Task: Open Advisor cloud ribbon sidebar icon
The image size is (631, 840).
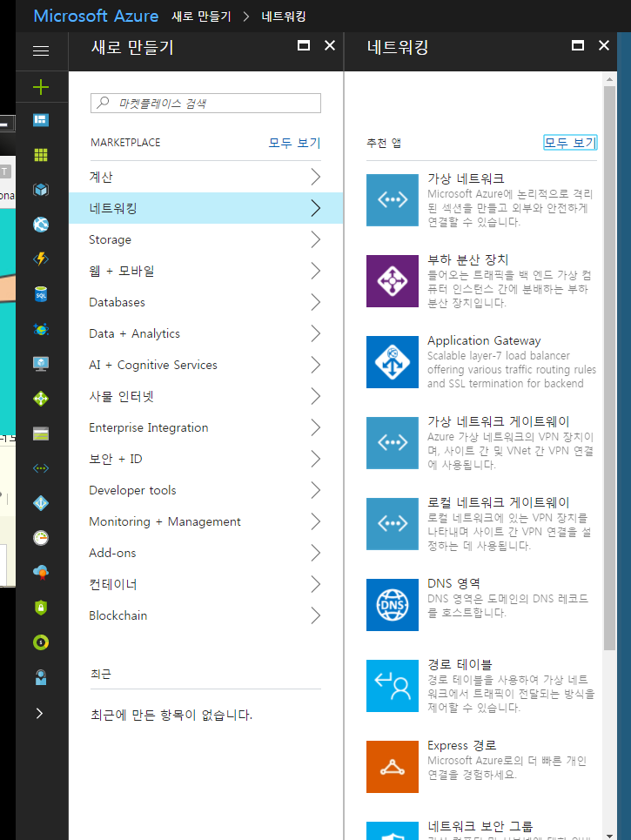Action: point(41,573)
